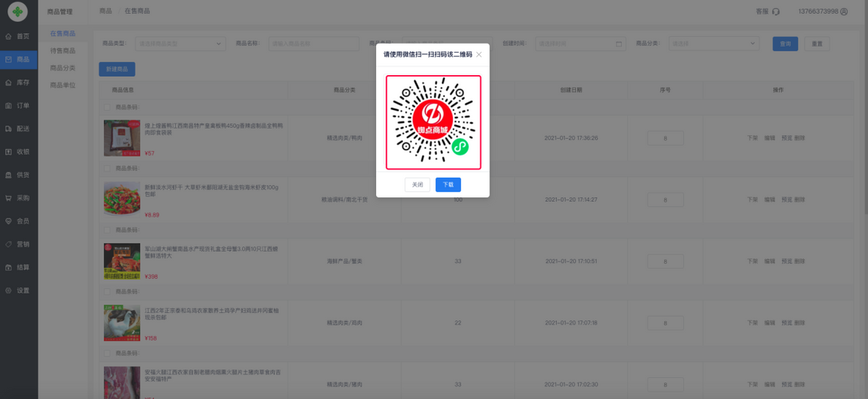
Task: Open the 创建时间 date picker field
Action: (581, 43)
